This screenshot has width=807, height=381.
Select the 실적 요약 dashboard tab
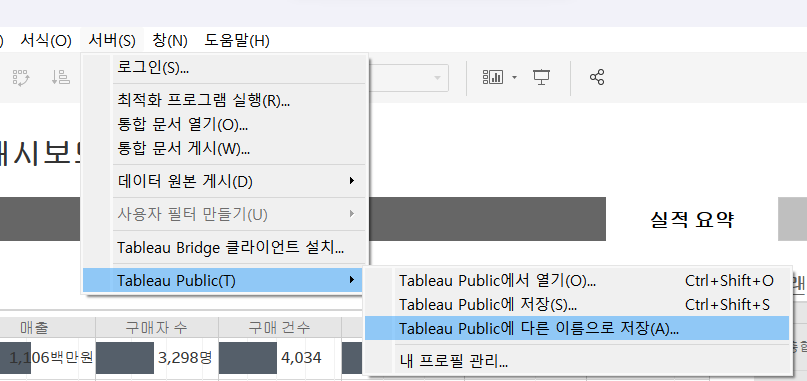coord(692,219)
